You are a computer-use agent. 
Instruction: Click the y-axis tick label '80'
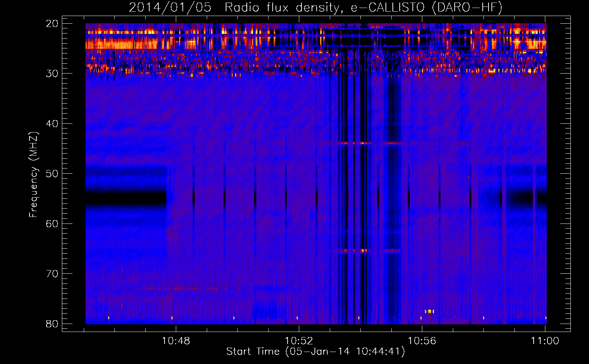(x=52, y=324)
